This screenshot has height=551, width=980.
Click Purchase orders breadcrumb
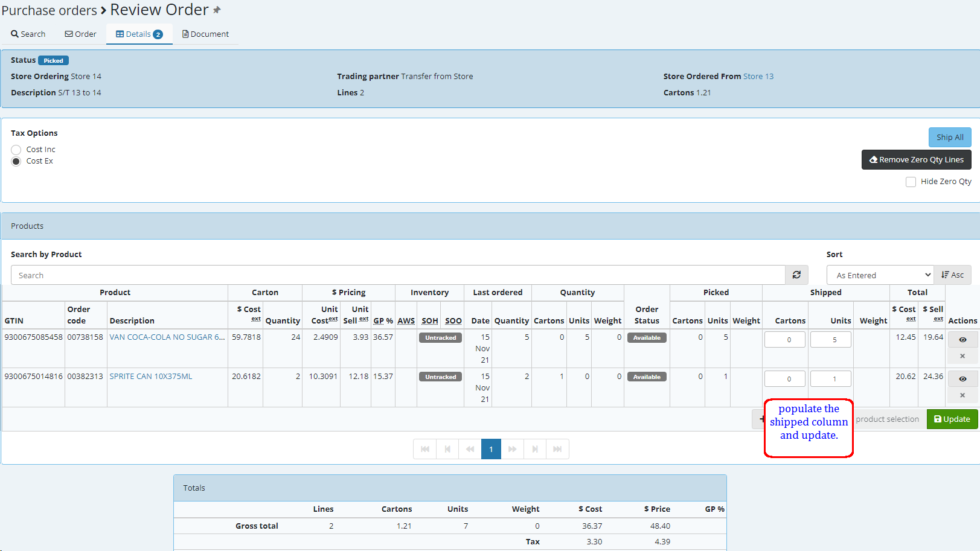49,10
